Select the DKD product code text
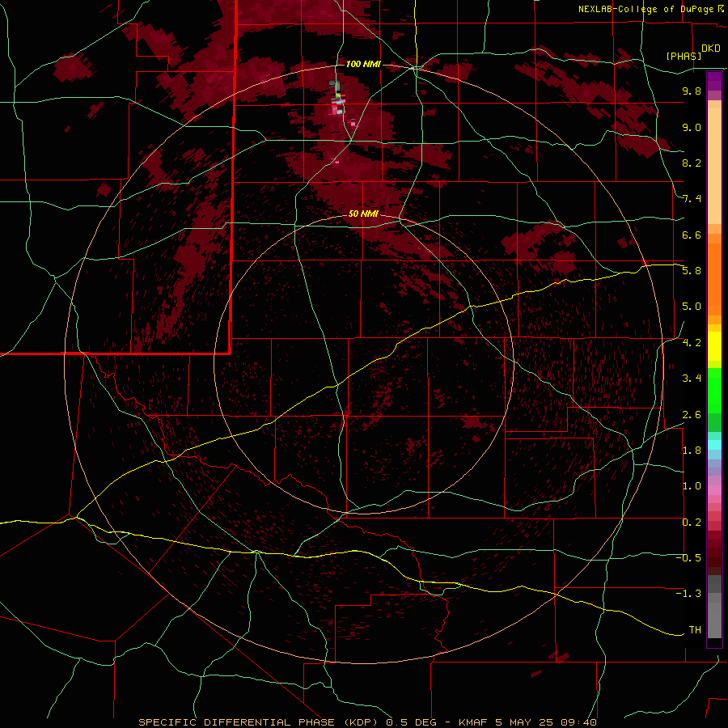This screenshot has width=728, height=728. [710, 49]
